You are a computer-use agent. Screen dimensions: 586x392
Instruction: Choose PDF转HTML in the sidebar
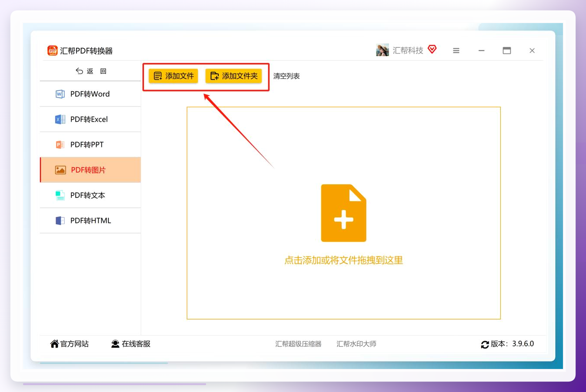pyautogui.click(x=90, y=220)
